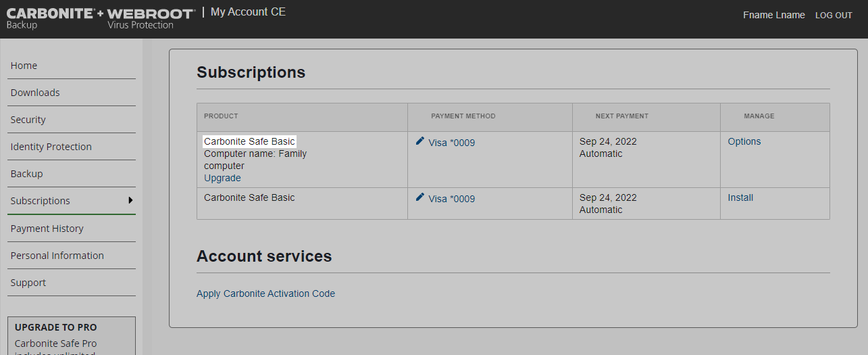This screenshot has height=355, width=868.
Task: Click the UPGRADE TO PRO promo box heading
Action: 55,327
